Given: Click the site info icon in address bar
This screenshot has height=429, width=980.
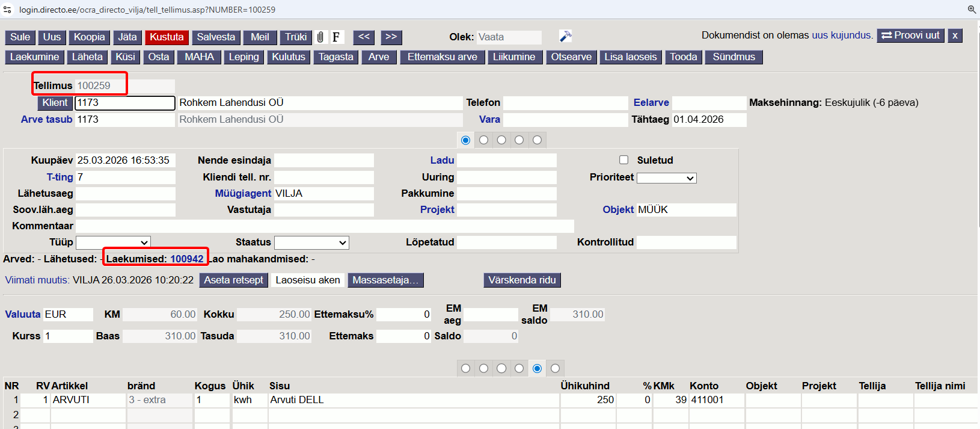Looking at the screenshot, I should click(8, 10).
